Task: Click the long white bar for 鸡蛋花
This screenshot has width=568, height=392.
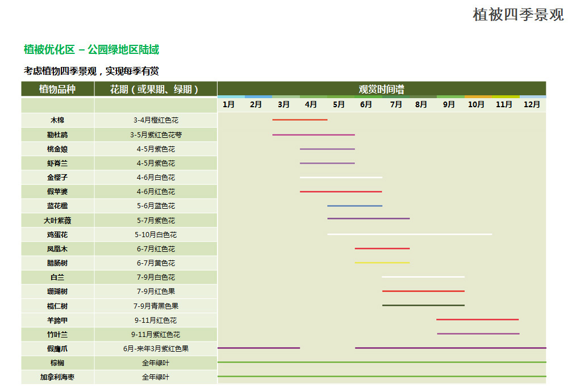Action: [410, 234]
